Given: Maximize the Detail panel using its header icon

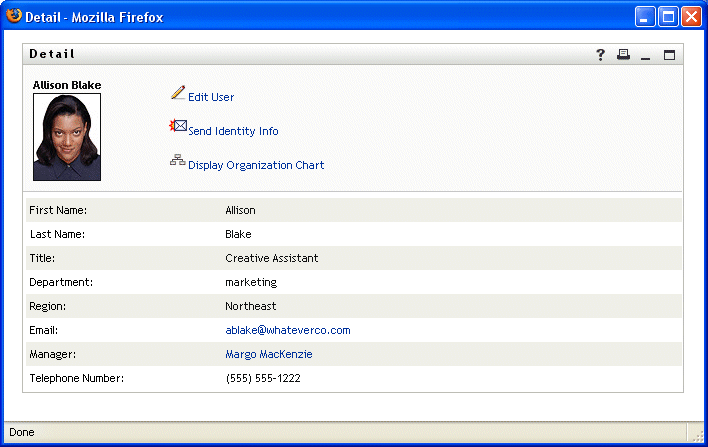Looking at the screenshot, I should tap(669, 55).
